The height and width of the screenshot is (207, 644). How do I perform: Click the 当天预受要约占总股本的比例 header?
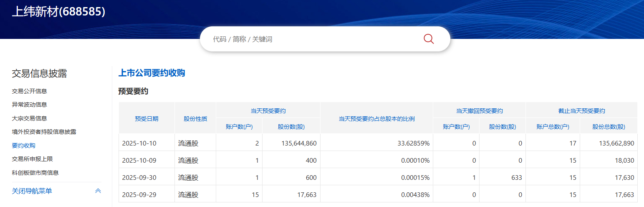(376, 118)
